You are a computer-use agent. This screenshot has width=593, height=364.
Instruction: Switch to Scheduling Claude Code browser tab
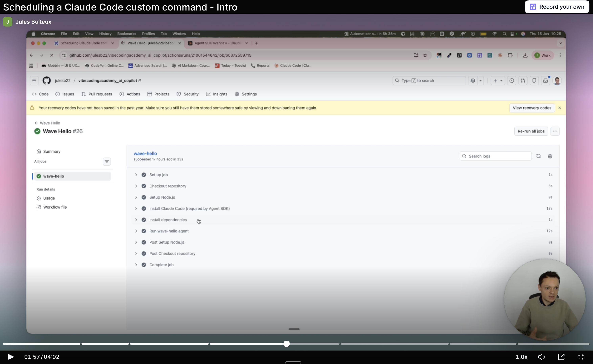tap(84, 43)
